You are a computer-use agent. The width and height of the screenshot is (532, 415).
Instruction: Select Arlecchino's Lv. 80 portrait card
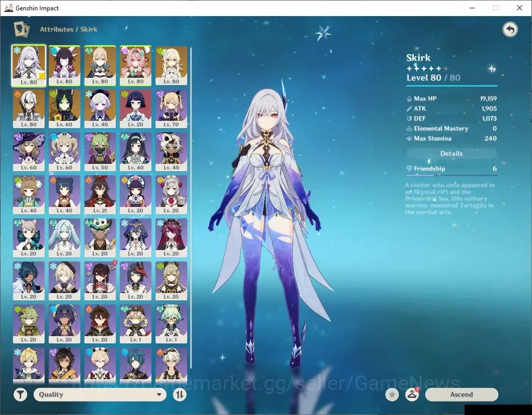tap(29, 108)
